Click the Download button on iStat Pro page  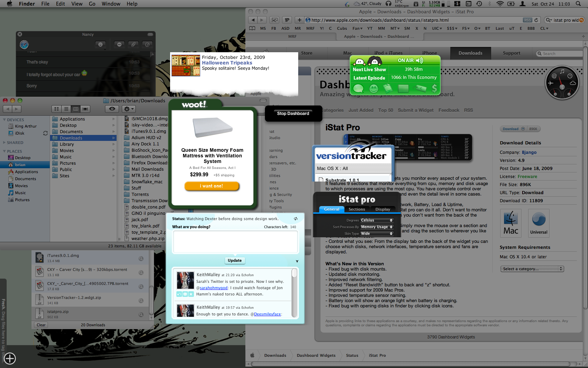tap(513, 129)
